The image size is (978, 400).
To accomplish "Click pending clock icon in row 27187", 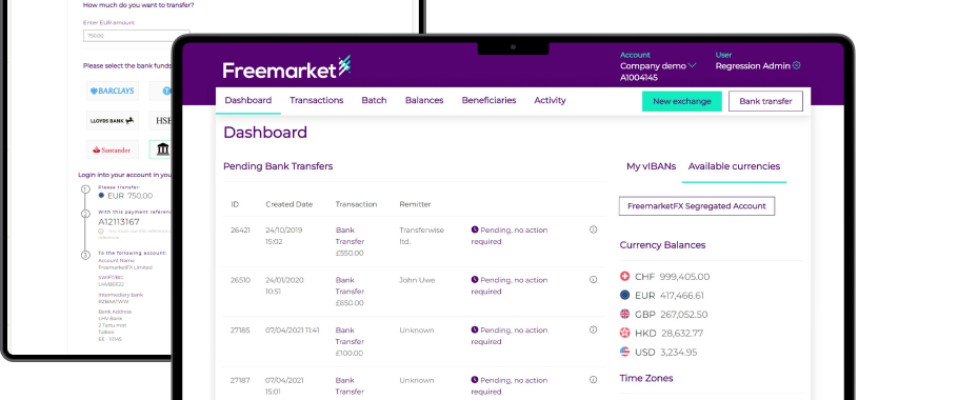I will coord(475,379).
